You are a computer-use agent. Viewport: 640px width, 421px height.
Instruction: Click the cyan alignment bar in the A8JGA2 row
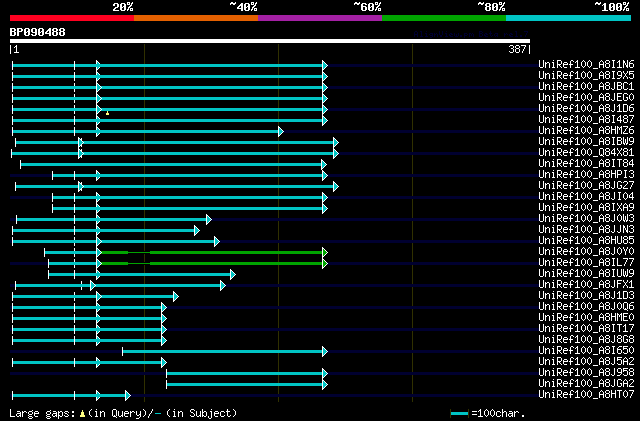[247, 385]
